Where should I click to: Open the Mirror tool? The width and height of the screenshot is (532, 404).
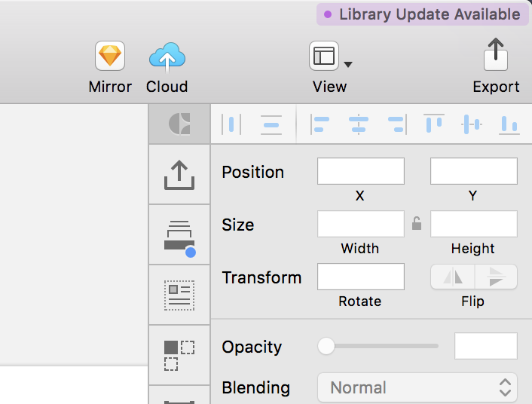(x=110, y=56)
